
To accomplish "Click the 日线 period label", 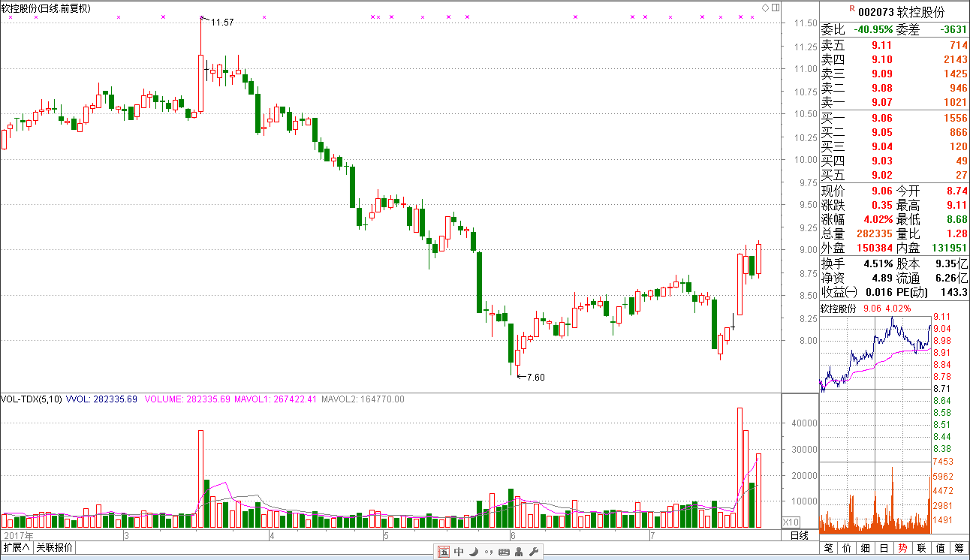I will point(799,535).
